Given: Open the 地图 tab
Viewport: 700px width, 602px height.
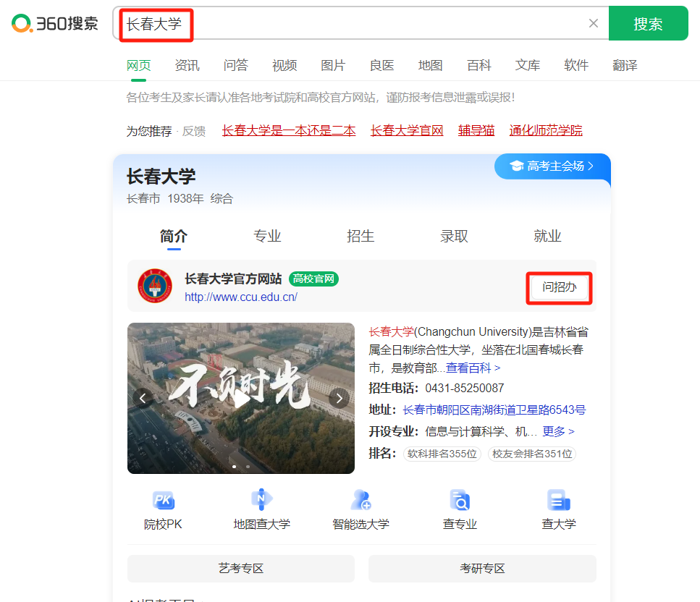Looking at the screenshot, I should coord(431,66).
